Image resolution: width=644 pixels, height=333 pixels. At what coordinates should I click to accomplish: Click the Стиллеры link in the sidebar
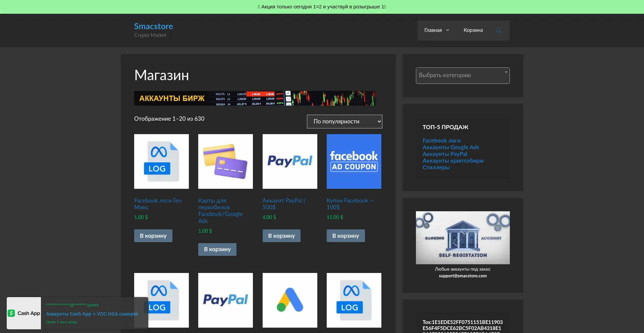click(436, 167)
